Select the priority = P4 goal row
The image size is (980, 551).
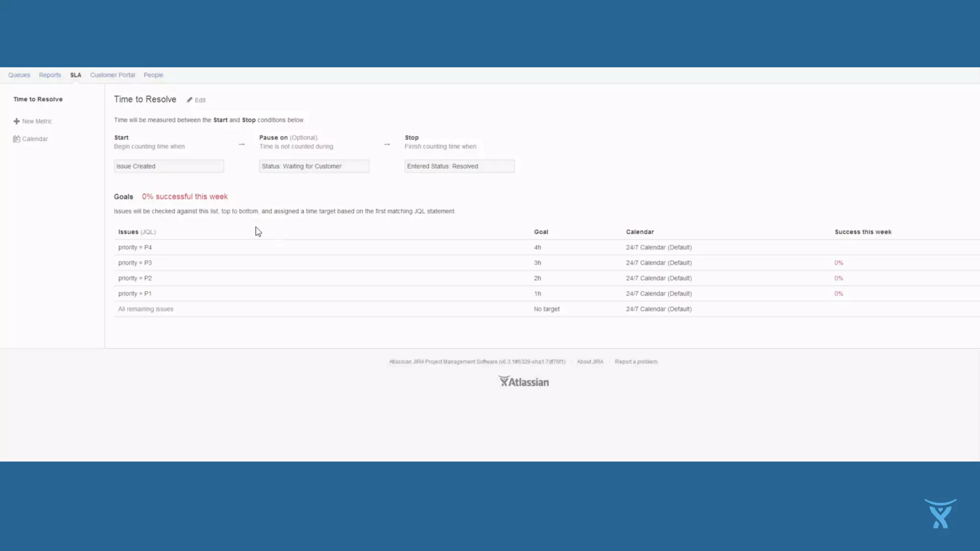click(x=135, y=248)
